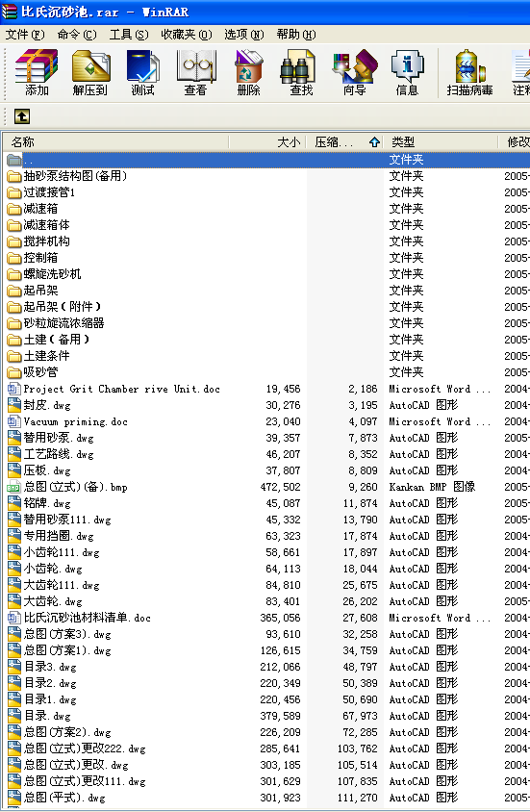Select the 搅拌机构 folder name

point(46,241)
